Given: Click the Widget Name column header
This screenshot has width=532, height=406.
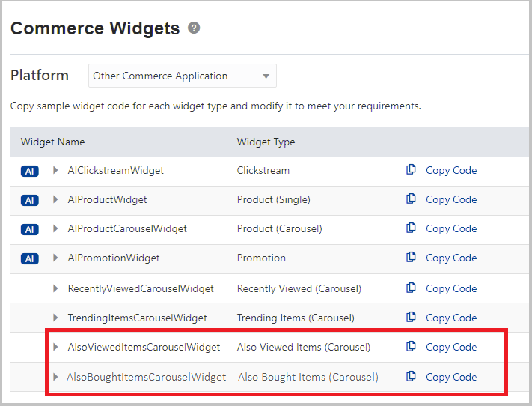Looking at the screenshot, I should [52, 142].
